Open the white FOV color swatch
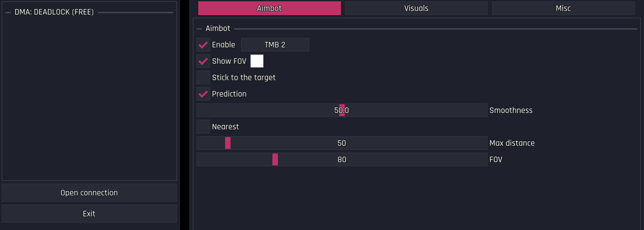Image resolution: width=644 pixels, height=230 pixels. pyautogui.click(x=257, y=61)
